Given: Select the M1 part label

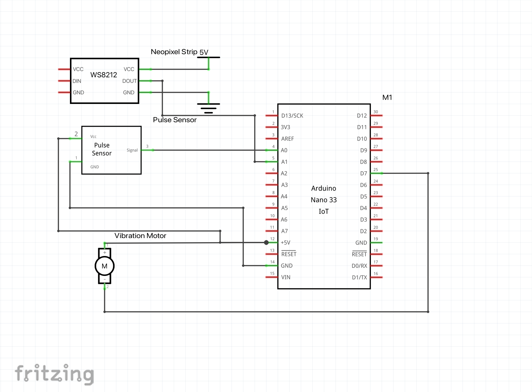Looking at the screenshot, I should coord(387,98).
